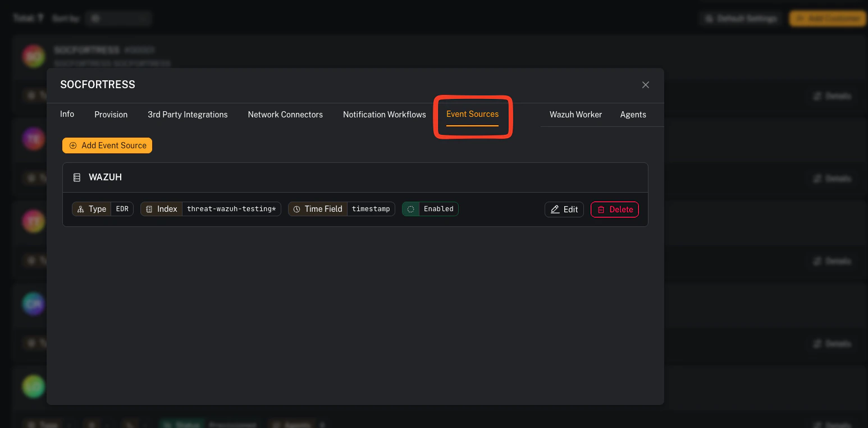868x428 pixels.
Task: Click the clock icon next to Time Field
Action: tap(296, 208)
